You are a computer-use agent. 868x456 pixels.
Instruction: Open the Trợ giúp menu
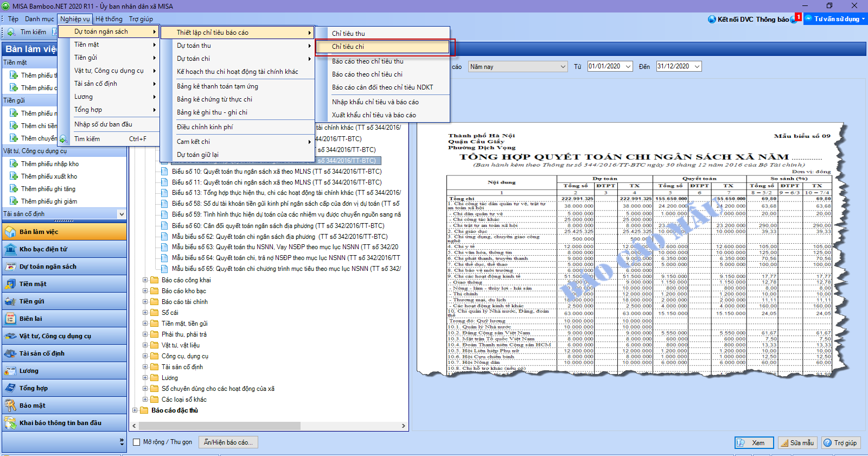(141, 19)
